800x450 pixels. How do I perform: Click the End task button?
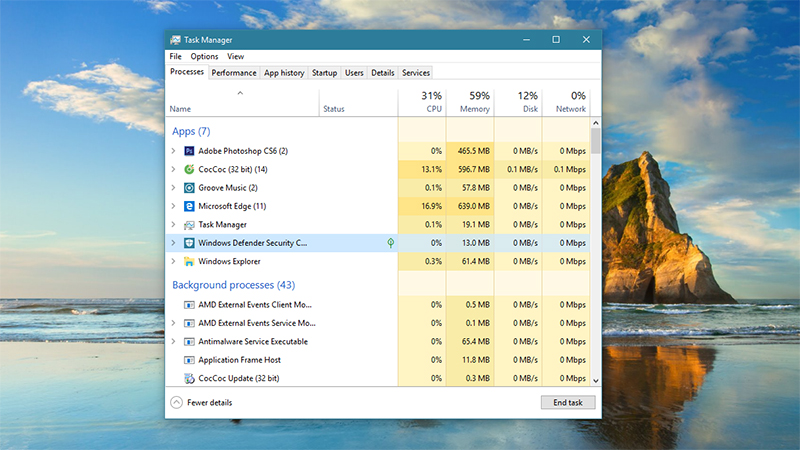tap(568, 403)
